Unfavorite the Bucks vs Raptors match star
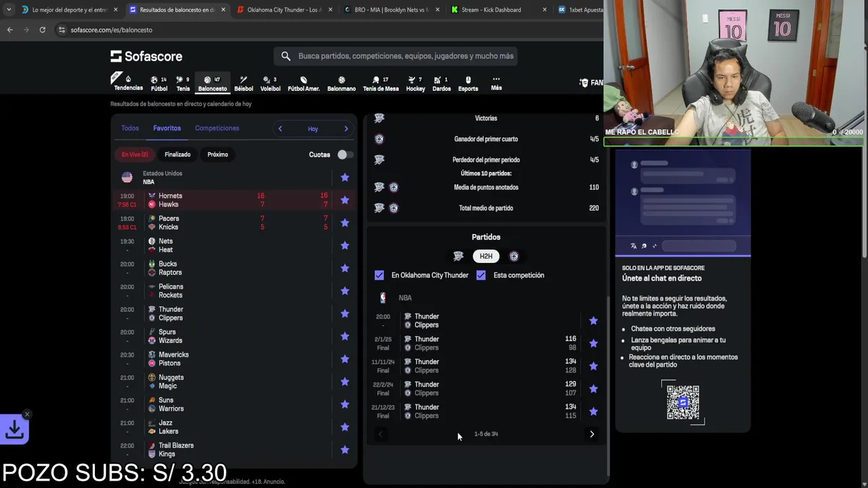Screen dimensions: 868x488 pyautogui.click(x=344, y=268)
